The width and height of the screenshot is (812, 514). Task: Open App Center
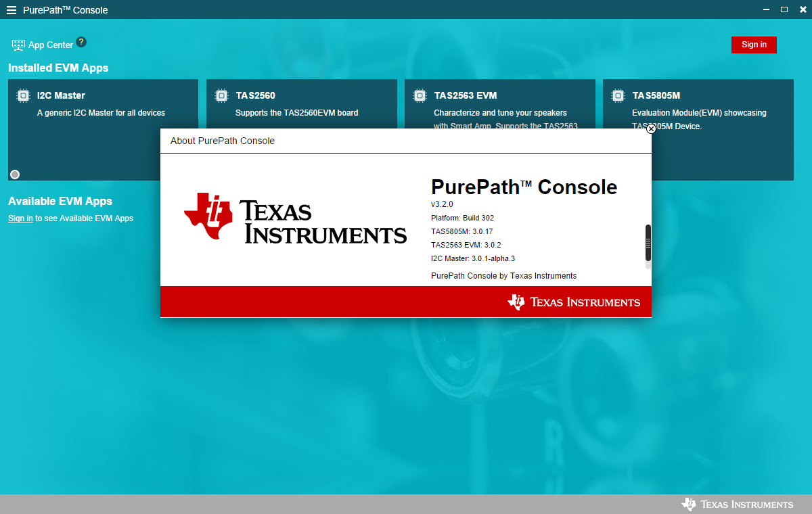click(x=43, y=45)
